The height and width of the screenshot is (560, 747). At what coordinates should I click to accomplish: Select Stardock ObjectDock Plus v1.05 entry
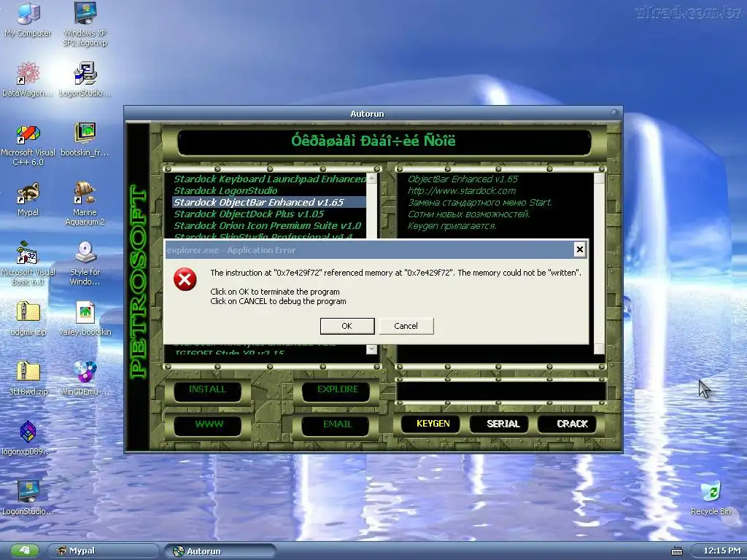coord(269,214)
